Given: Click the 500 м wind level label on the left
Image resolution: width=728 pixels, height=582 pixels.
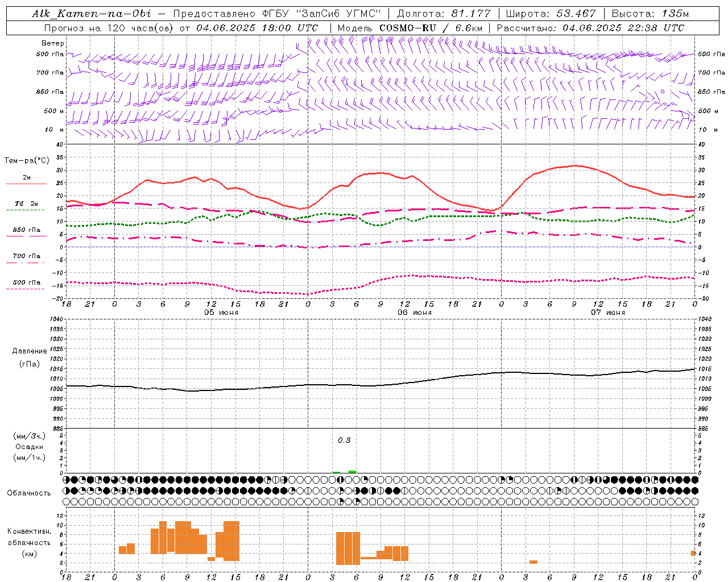Looking at the screenshot, I should click(54, 111).
